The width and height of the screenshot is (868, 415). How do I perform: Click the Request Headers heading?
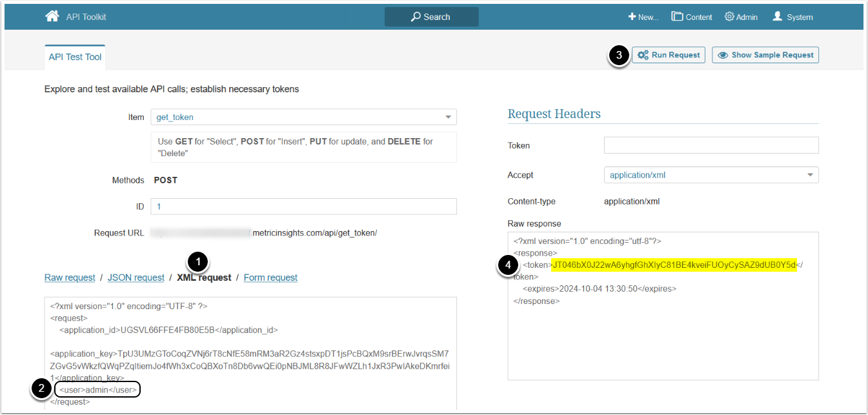click(554, 114)
